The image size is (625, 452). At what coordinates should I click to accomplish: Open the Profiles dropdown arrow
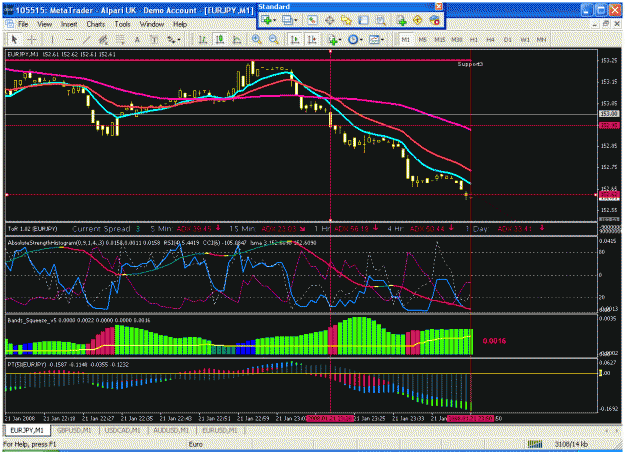[x=296, y=20]
